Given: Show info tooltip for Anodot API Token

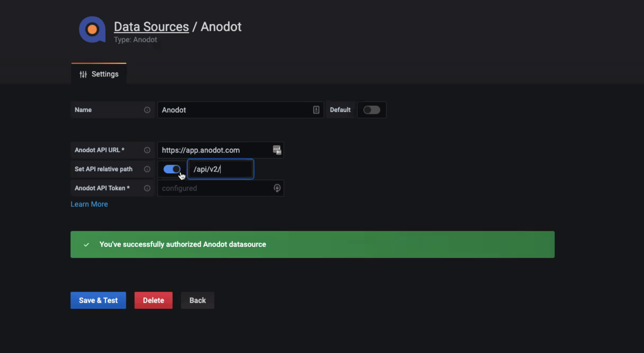Looking at the screenshot, I should pyautogui.click(x=147, y=188).
